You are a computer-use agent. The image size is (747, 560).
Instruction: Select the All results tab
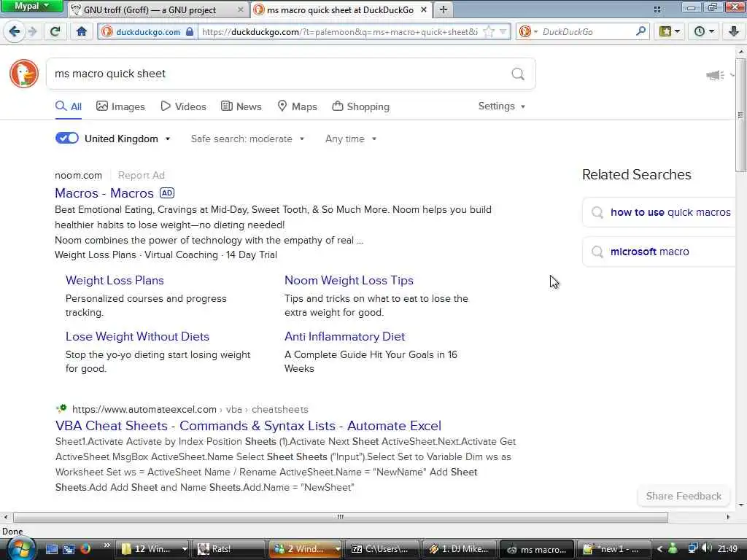coord(69,106)
